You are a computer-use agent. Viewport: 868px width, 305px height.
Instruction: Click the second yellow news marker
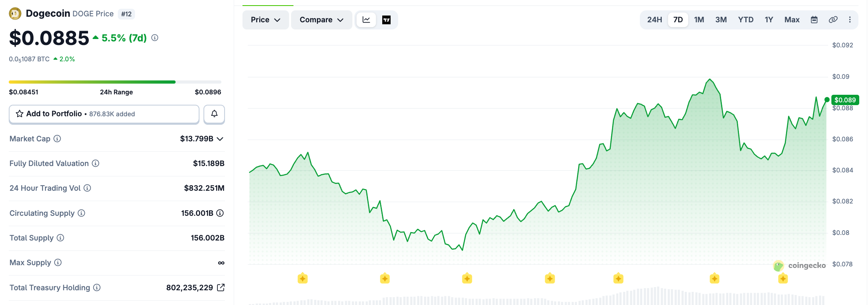[x=385, y=278]
